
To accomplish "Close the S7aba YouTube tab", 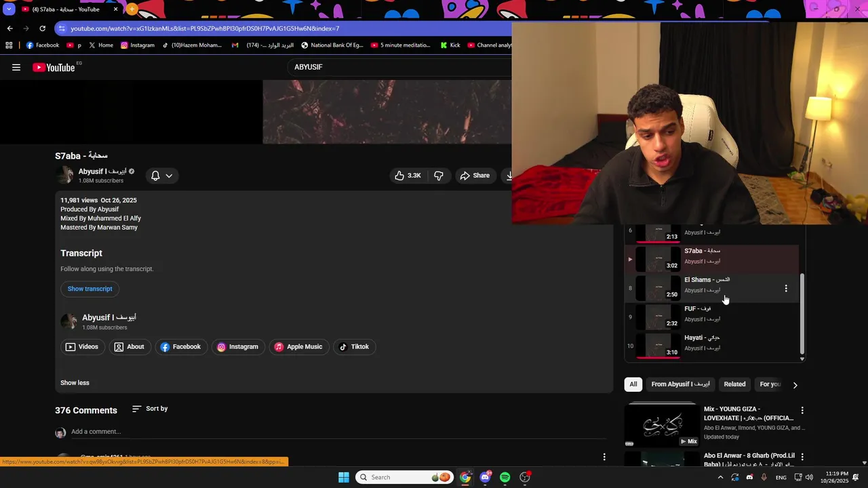I will pyautogui.click(x=115, y=9).
